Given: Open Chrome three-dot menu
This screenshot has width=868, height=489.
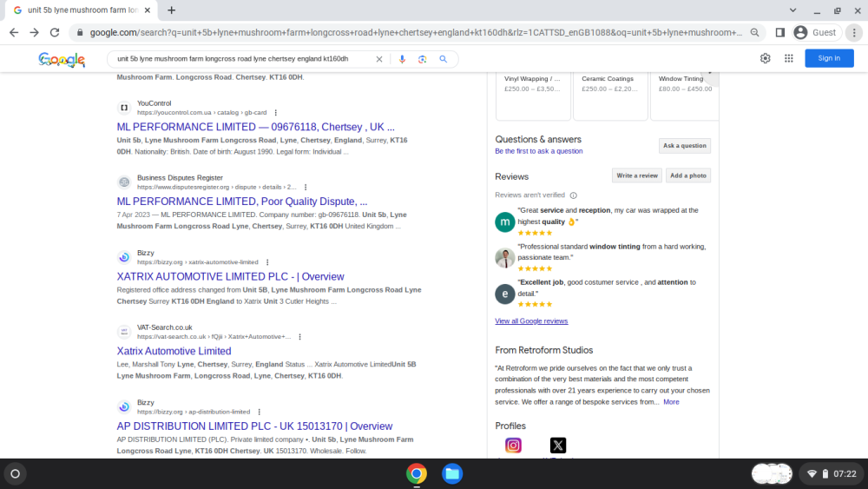Looking at the screenshot, I should pos(854,33).
